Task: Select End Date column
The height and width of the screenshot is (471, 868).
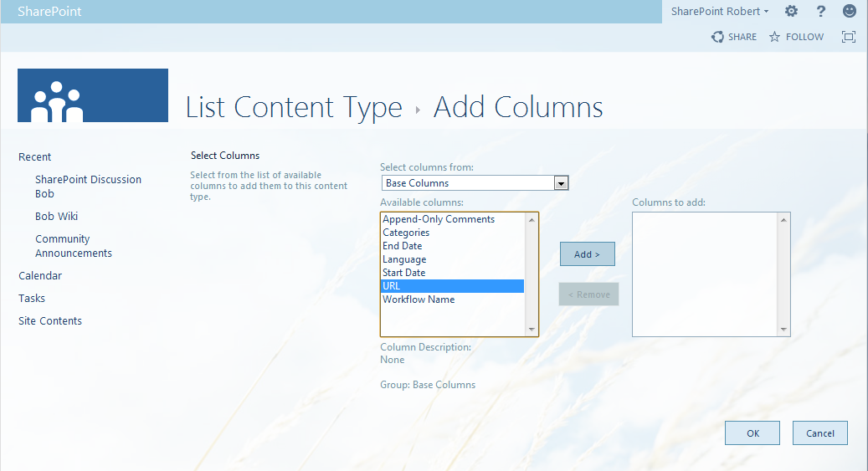Action: coord(453,246)
